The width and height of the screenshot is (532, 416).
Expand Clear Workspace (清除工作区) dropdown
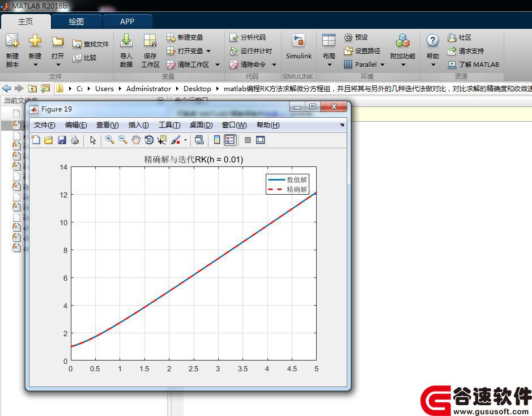click(218, 65)
